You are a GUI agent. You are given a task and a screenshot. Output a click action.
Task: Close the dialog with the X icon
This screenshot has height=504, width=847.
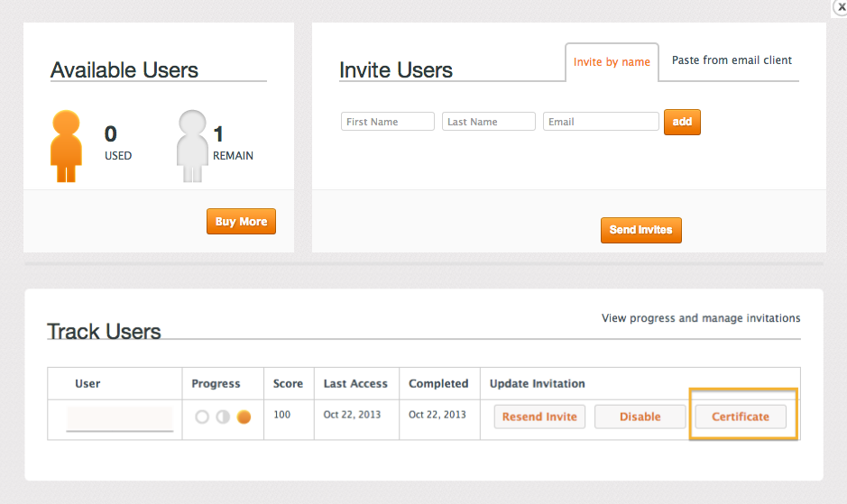838,7
